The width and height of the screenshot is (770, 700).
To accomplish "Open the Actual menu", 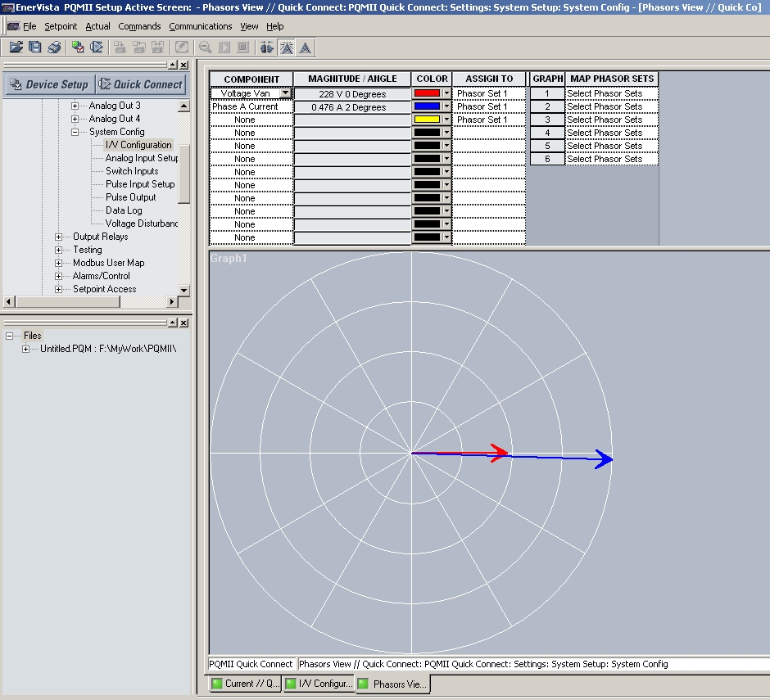I will (x=97, y=26).
